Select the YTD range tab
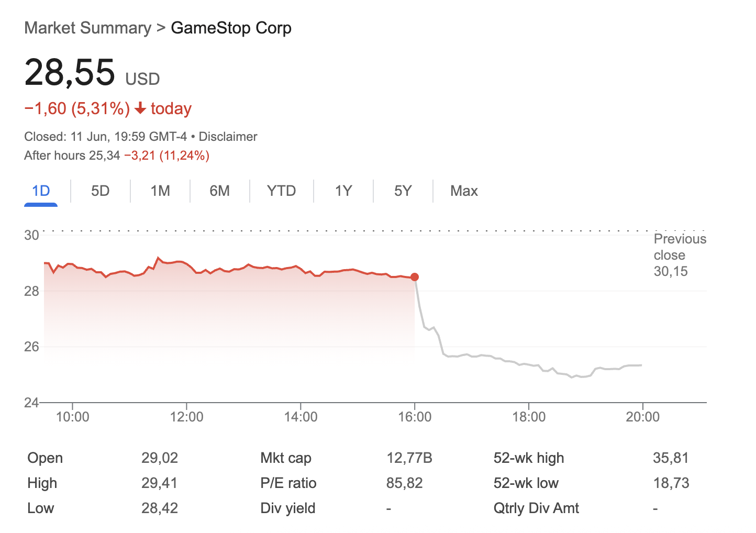This screenshot has height=533, width=756. coord(281,191)
